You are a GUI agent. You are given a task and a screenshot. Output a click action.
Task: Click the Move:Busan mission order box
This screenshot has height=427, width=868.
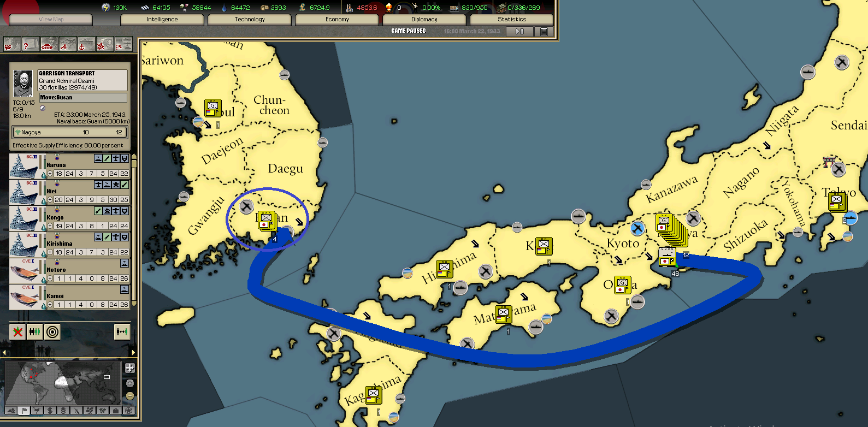[x=83, y=98]
